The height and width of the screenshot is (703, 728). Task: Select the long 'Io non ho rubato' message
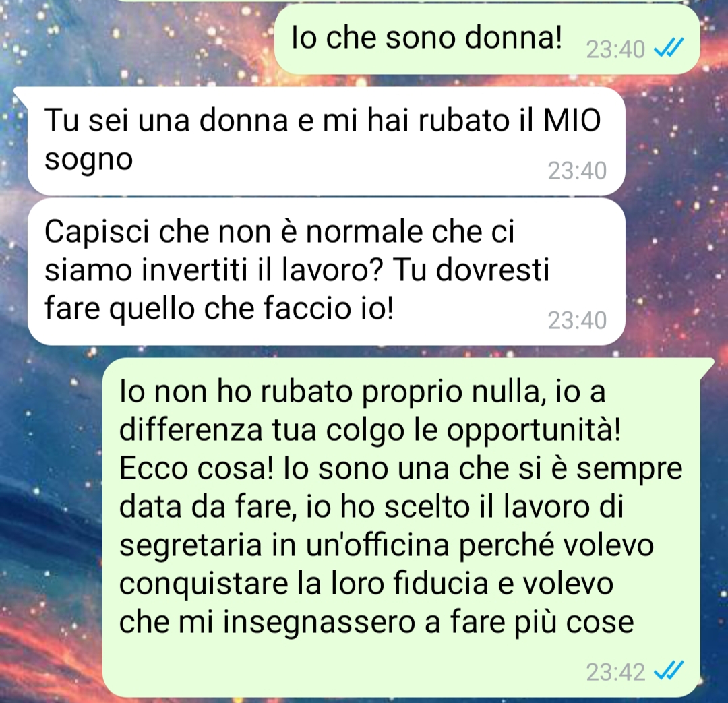[x=401, y=528]
